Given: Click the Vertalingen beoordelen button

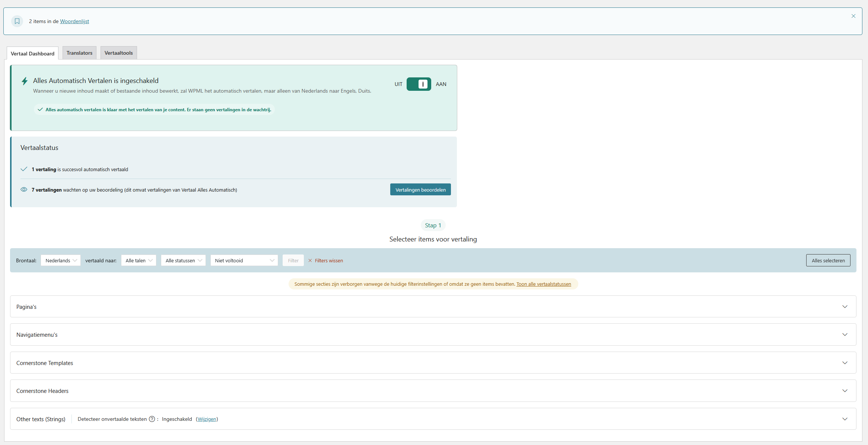Looking at the screenshot, I should click(420, 190).
